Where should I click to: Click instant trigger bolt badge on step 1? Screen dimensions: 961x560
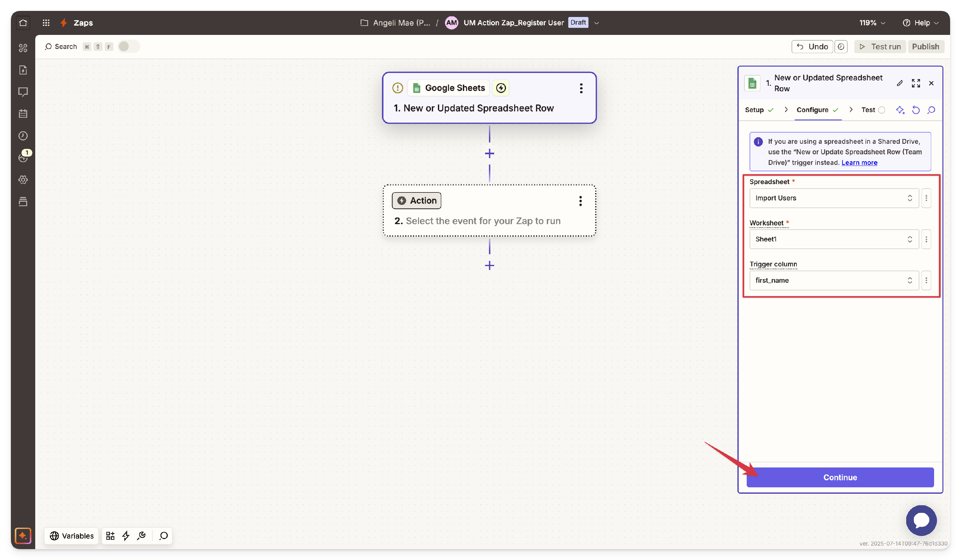coord(501,88)
